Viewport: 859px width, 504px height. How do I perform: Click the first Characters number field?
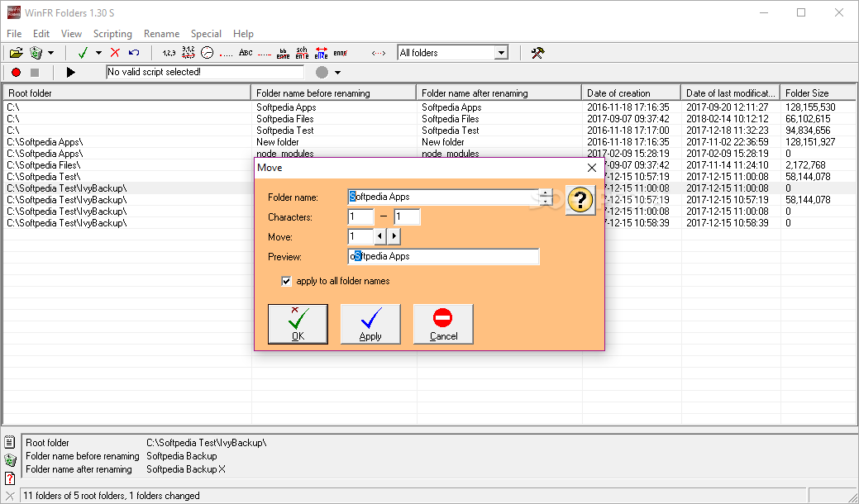(360, 216)
